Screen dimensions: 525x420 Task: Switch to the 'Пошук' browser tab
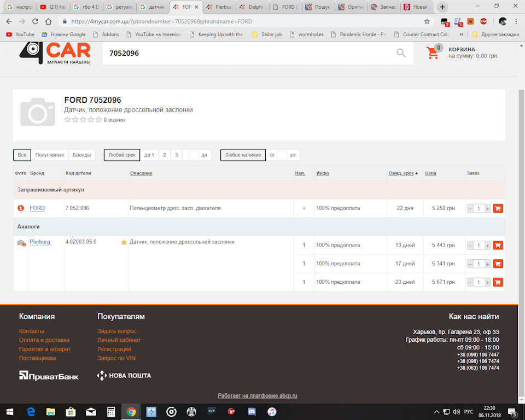tap(318, 7)
